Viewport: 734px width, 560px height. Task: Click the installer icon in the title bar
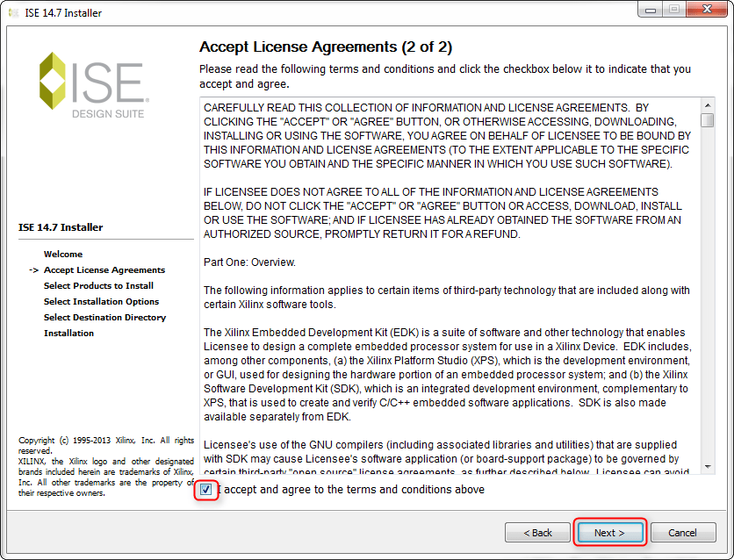point(11,13)
